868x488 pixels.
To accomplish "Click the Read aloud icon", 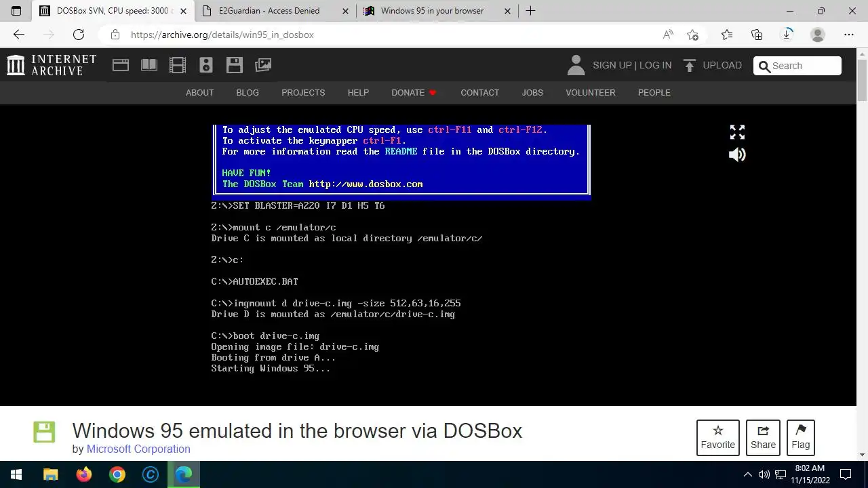I will (668, 35).
